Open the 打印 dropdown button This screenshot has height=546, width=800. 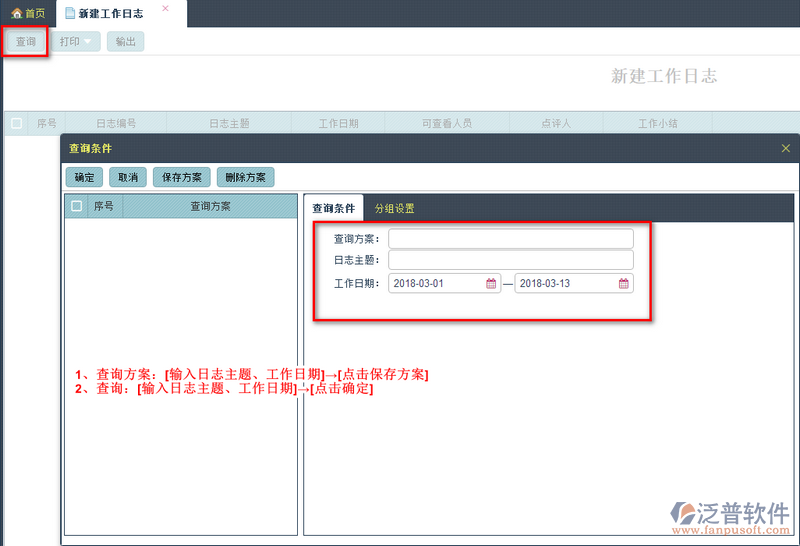(76, 41)
